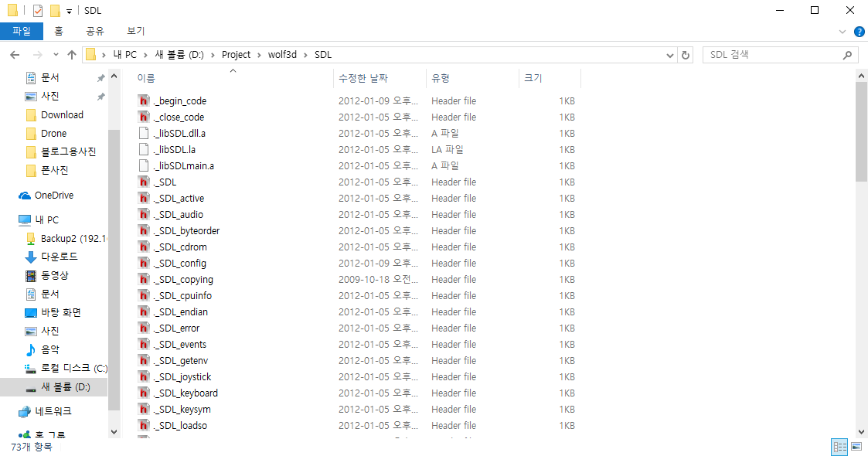Open the 파일 ribbon tab

22,31
